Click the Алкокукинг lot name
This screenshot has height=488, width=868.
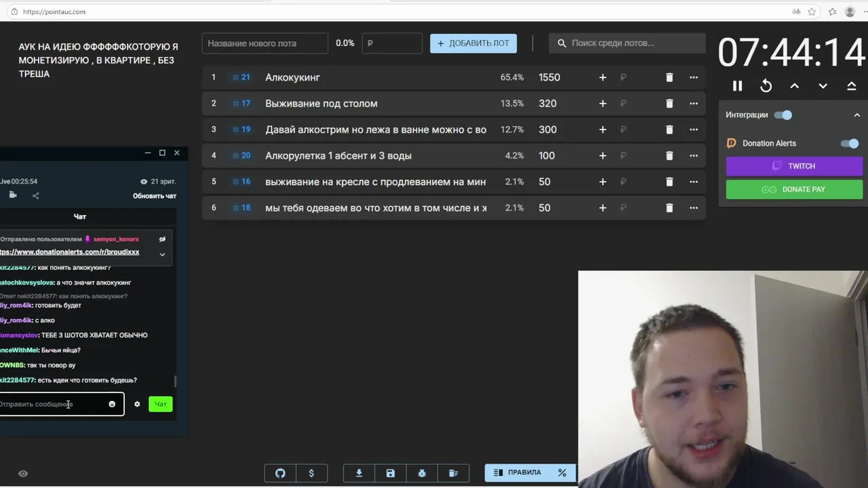(292, 77)
